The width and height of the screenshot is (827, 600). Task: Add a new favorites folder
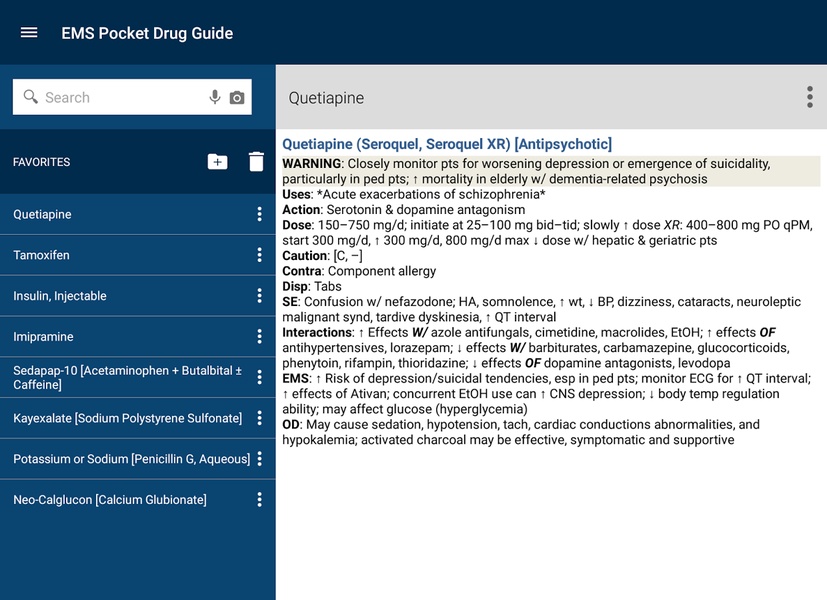coord(217,161)
